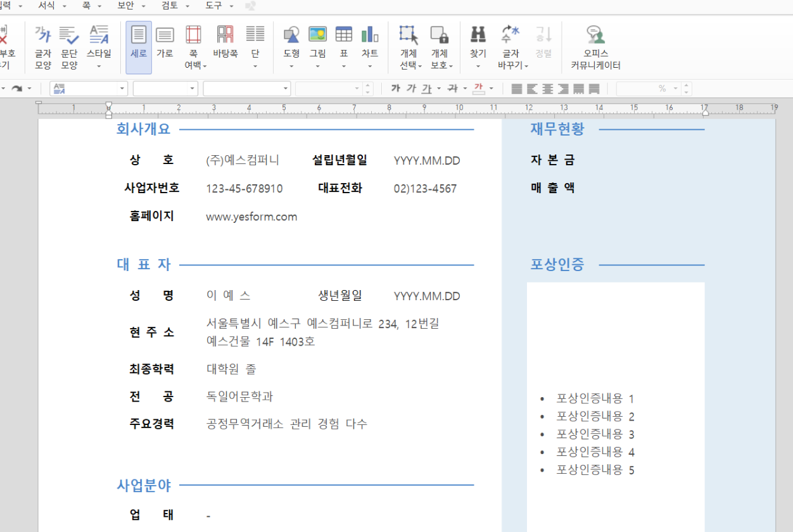Screen dimensions: 793x532
Task: Open the 글자 모양 character format tool
Action: (x=43, y=47)
